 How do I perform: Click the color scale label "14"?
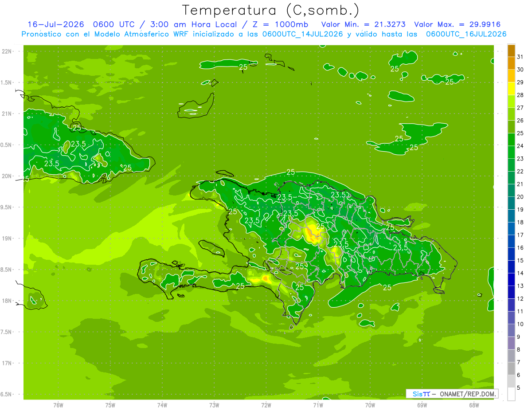click(520, 273)
